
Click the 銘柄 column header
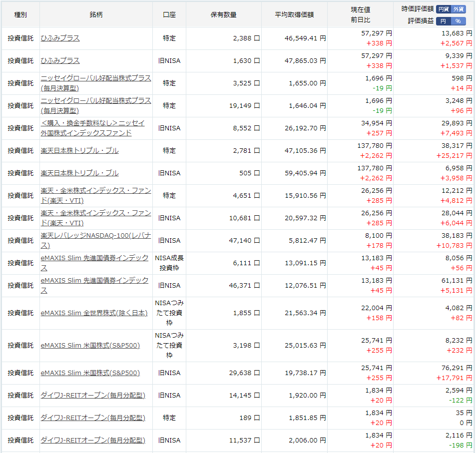[x=96, y=14]
